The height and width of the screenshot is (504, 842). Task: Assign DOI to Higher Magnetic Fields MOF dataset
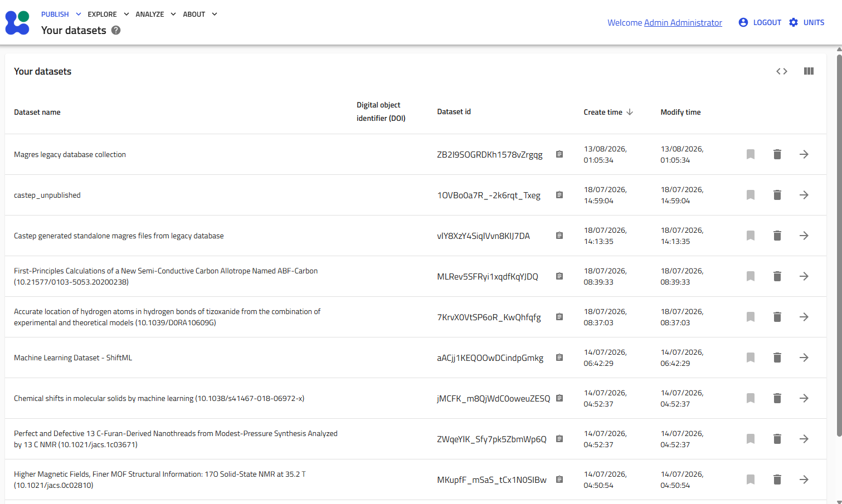751,479
